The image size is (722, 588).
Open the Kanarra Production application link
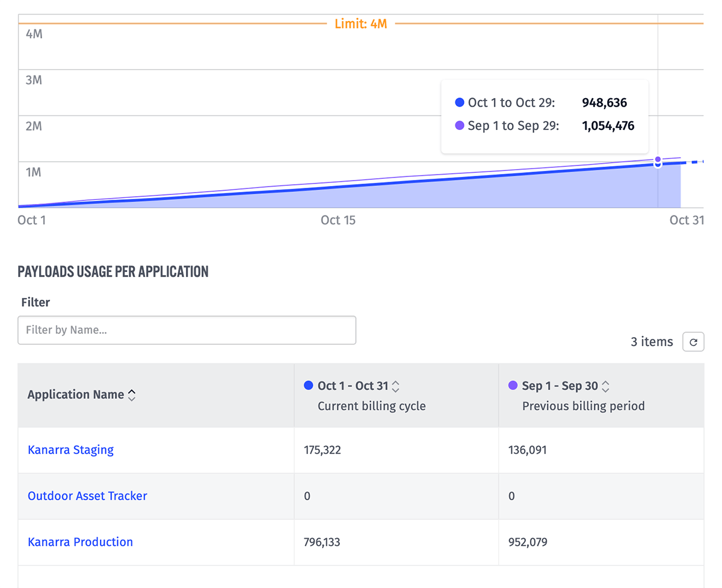[x=80, y=542]
